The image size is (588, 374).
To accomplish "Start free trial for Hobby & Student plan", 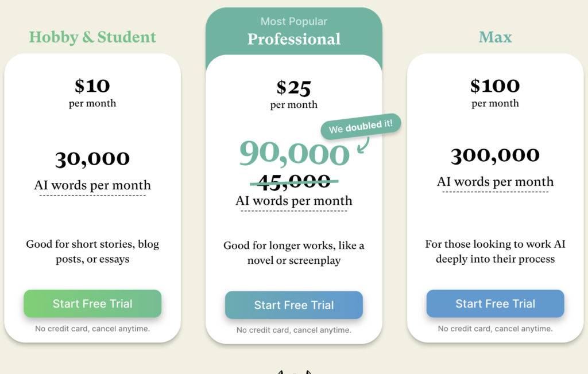I will [92, 303].
